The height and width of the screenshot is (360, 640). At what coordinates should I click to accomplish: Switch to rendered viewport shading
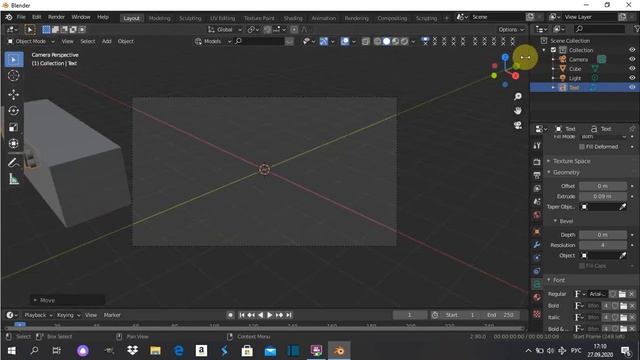404,41
